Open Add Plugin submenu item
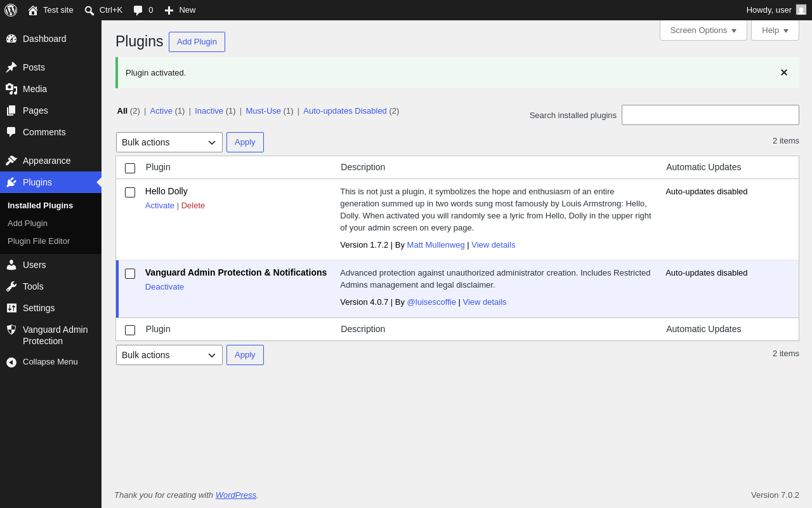812x508 pixels. click(27, 224)
